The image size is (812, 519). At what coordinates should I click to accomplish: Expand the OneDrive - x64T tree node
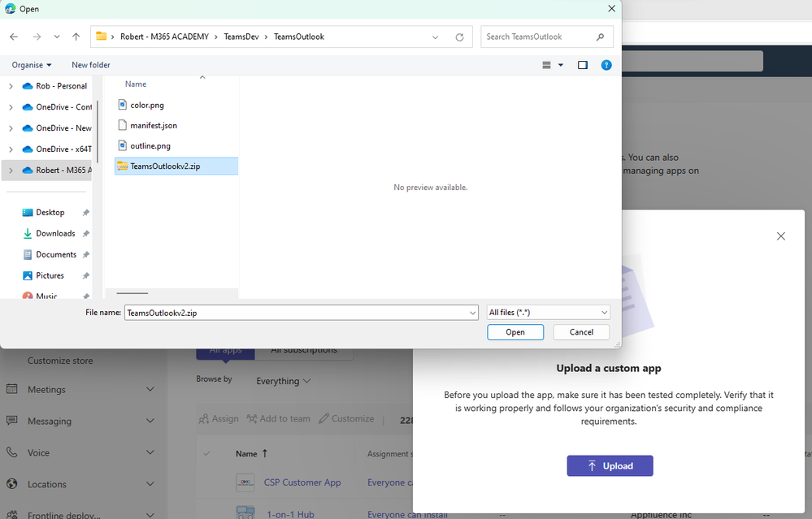tap(11, 149)
